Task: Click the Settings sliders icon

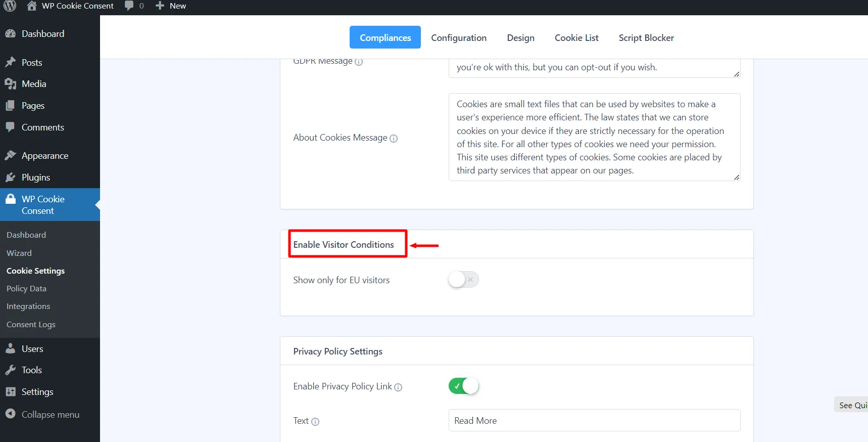Action: pyautogui.click(x=11, y=392)
